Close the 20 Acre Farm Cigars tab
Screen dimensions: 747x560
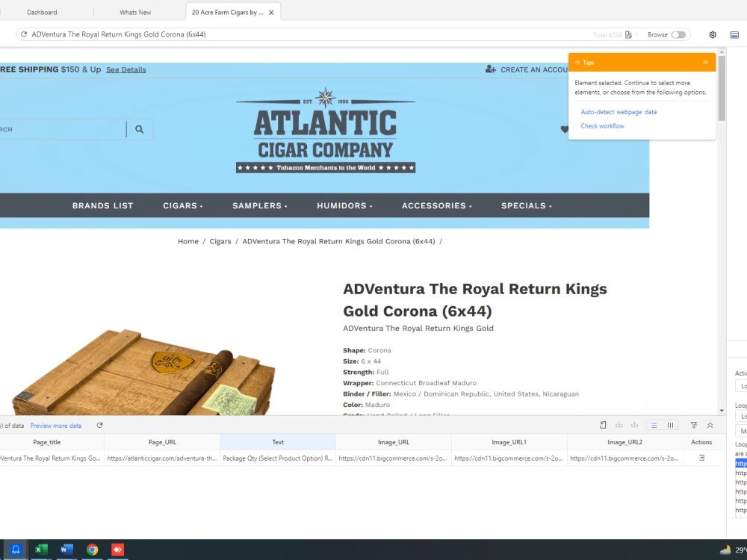[271, 13]
